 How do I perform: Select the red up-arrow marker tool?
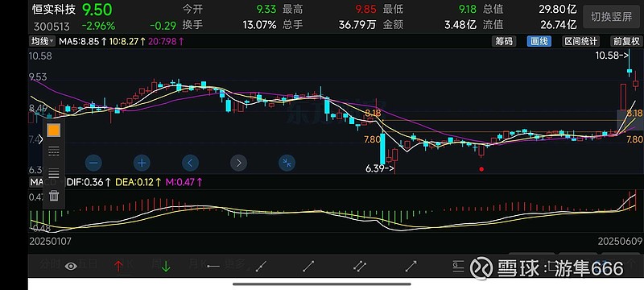coord(118,267)
